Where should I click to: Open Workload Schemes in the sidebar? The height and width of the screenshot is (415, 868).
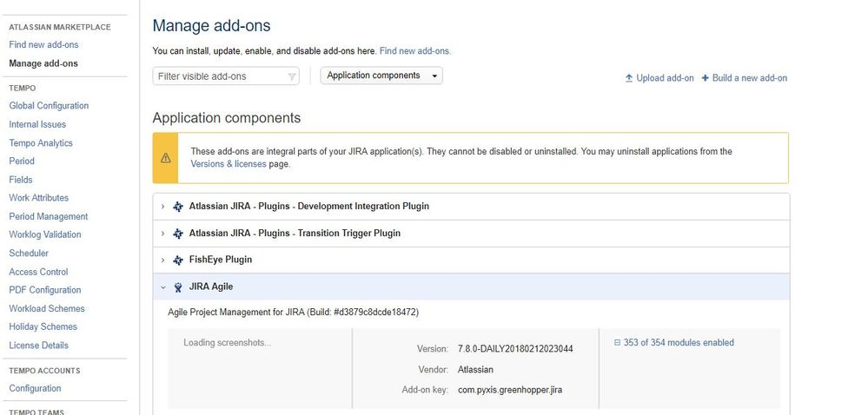[47, 308]
